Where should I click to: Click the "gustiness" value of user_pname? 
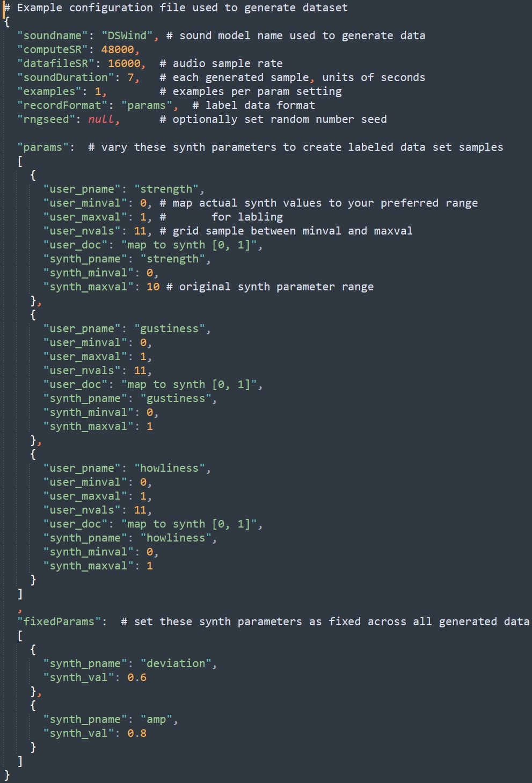[x=169, y=328]
